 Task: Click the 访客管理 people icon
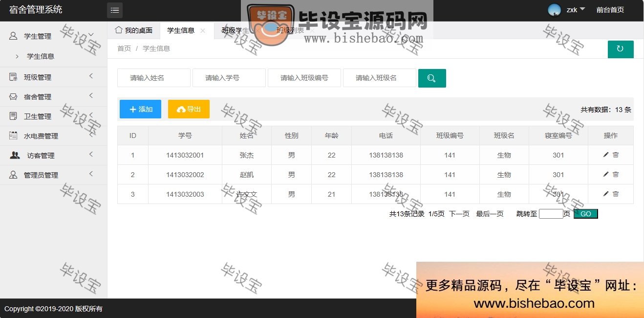tap(15, 155)
